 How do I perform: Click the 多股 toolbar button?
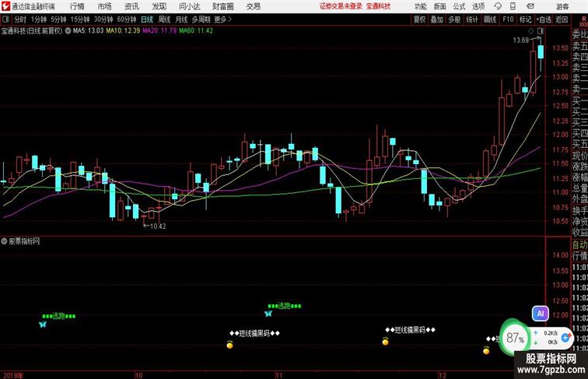click(x=454, y=19)
